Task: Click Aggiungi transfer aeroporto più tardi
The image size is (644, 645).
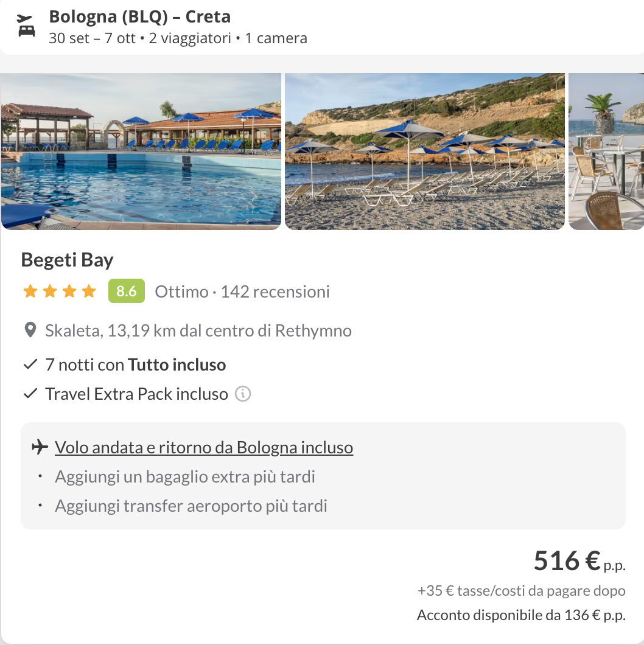Action: point(191,505)
